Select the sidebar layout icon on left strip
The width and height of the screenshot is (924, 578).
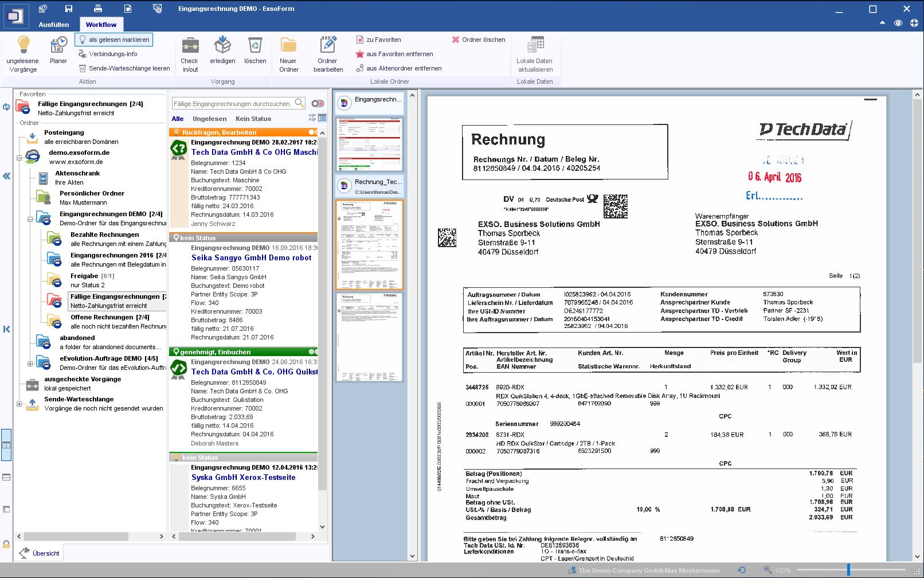click(x=6, y=509)
